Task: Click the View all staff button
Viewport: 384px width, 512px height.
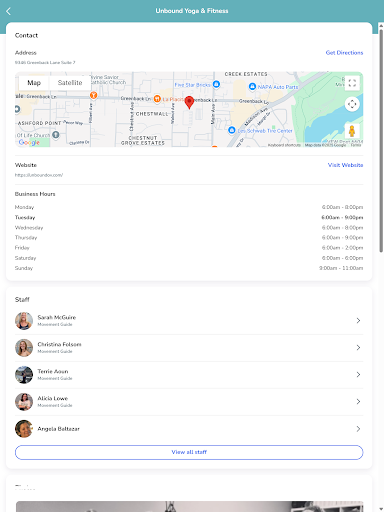Action: (189, 452)
